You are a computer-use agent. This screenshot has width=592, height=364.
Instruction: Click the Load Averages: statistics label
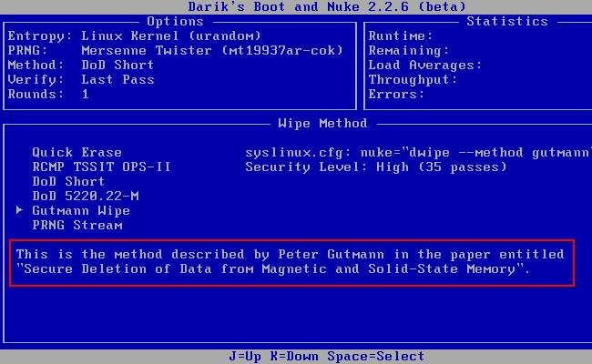(x=425, y=65)
